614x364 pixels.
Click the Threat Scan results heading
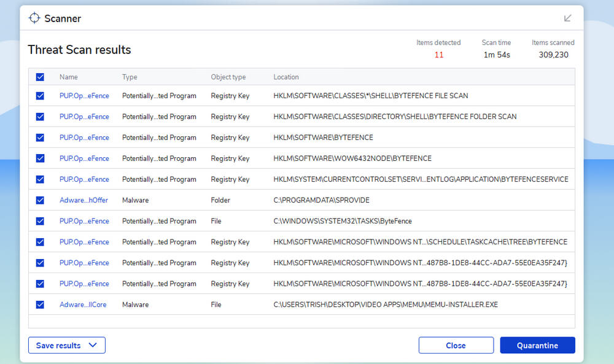[79, 50]
